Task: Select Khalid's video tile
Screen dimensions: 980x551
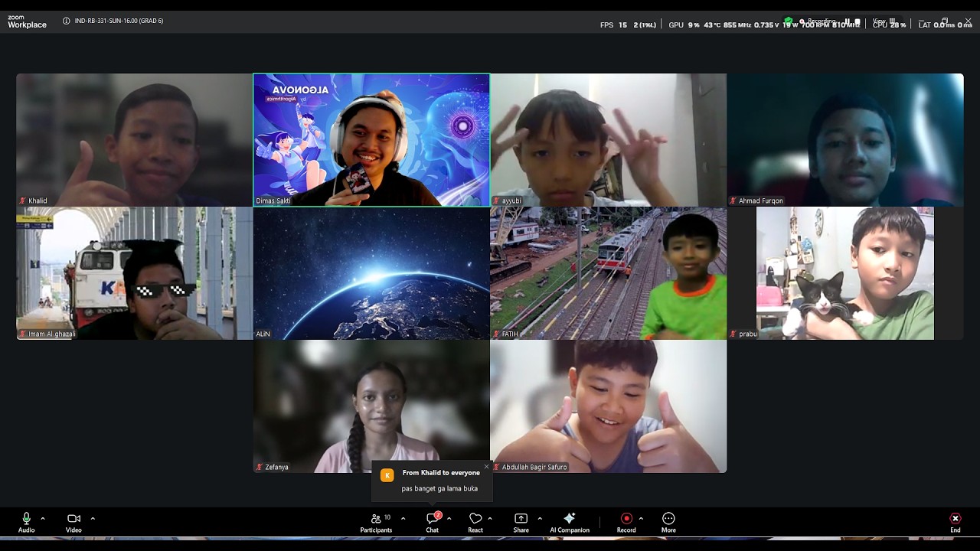Action: [x=134, y=140]
